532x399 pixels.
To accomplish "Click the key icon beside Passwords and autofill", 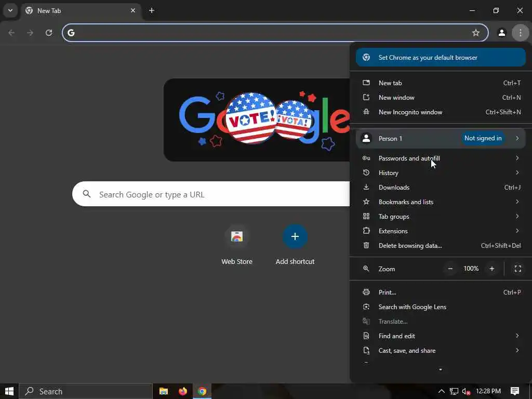I will (x=366, y=158).
